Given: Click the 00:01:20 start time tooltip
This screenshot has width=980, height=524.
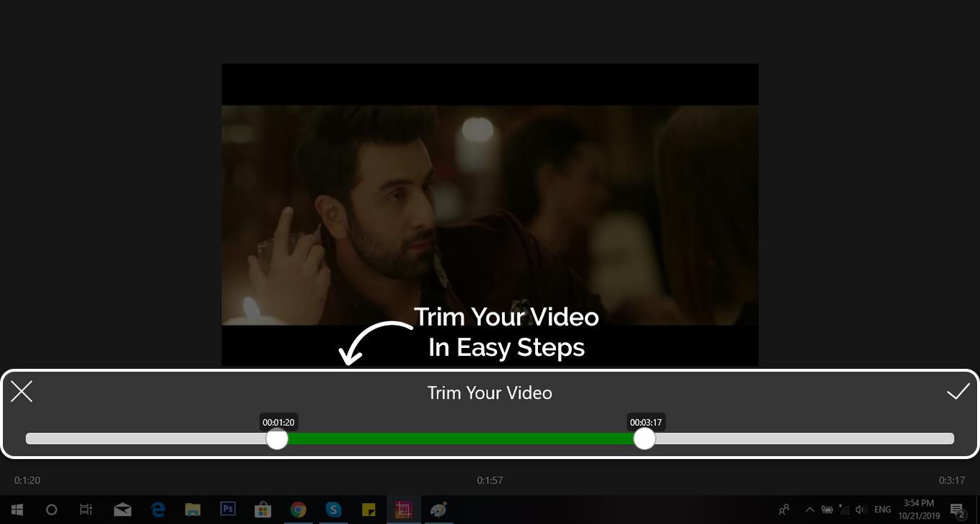Looking at the screenshot, I should point(278,422).
